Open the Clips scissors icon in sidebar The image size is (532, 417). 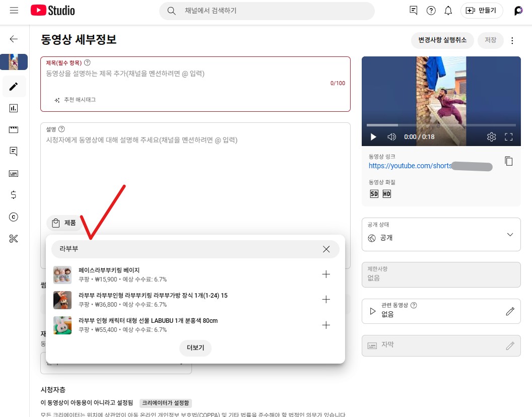[14, 239]
